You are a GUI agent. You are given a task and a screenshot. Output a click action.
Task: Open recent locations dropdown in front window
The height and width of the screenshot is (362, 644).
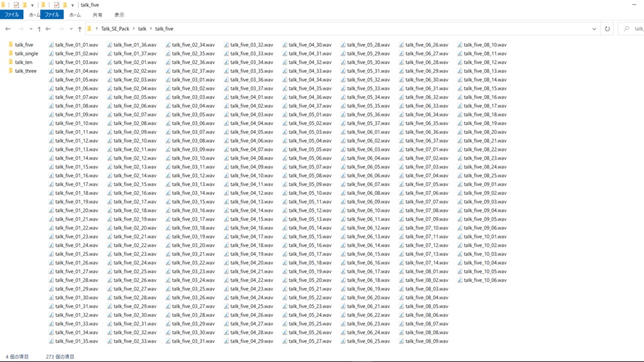(x=71, y=29)
